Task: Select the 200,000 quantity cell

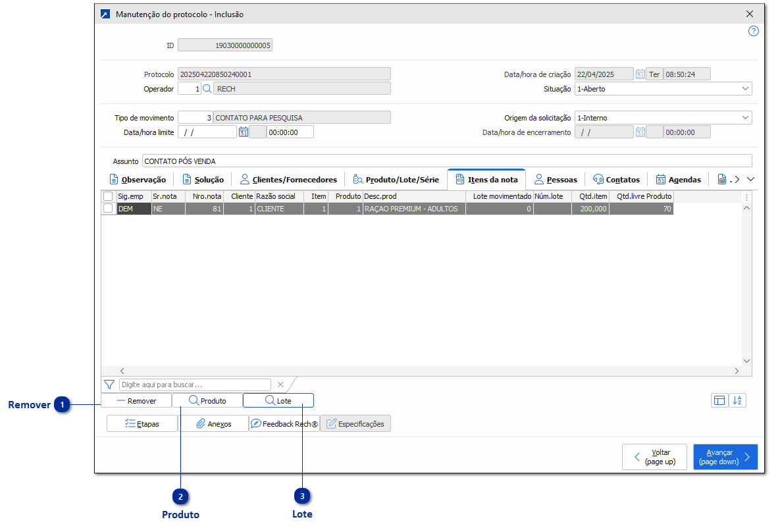Action: 590,209
